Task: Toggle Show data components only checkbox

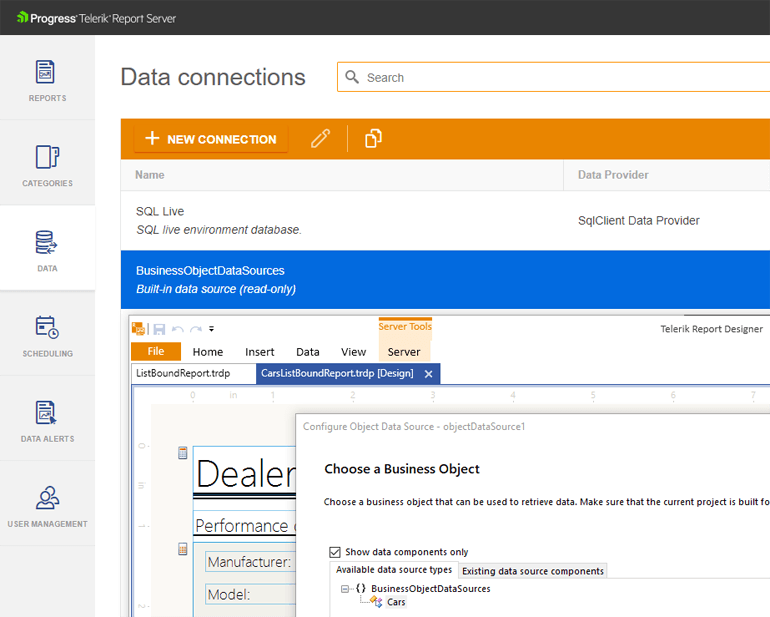Action: (x=335, y=552)
